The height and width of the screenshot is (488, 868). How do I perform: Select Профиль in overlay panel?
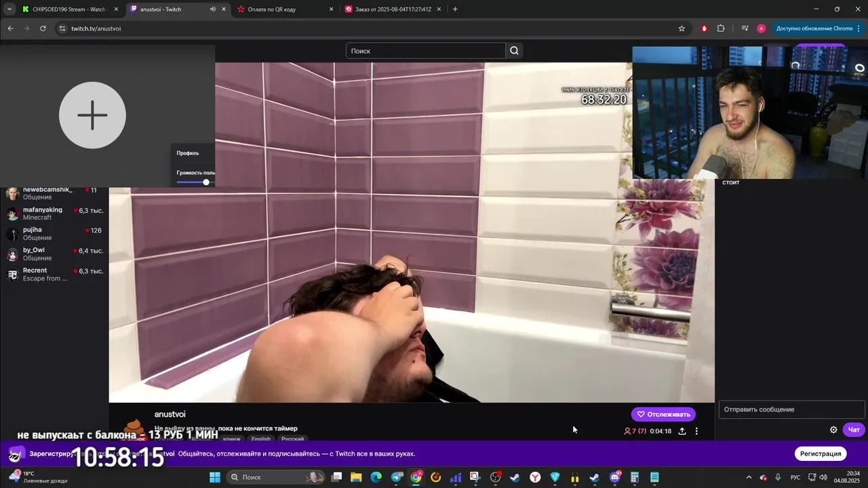click(188, 153)
